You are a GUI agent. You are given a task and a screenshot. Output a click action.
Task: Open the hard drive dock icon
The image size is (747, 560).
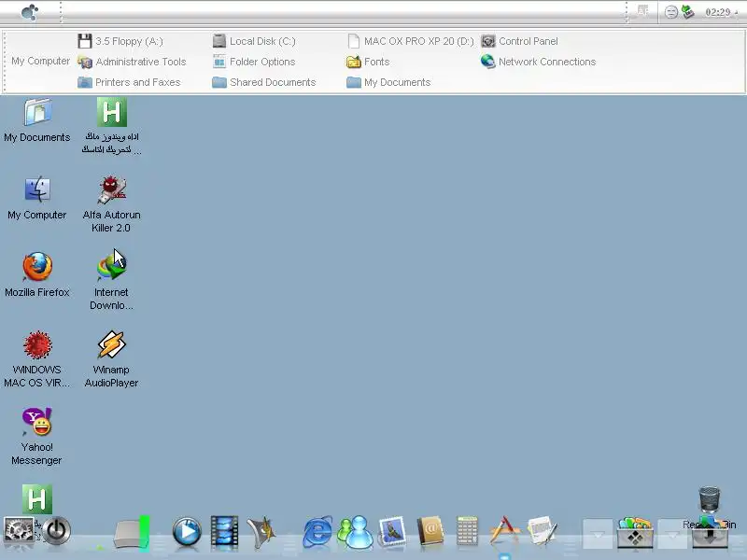(132, 532)
